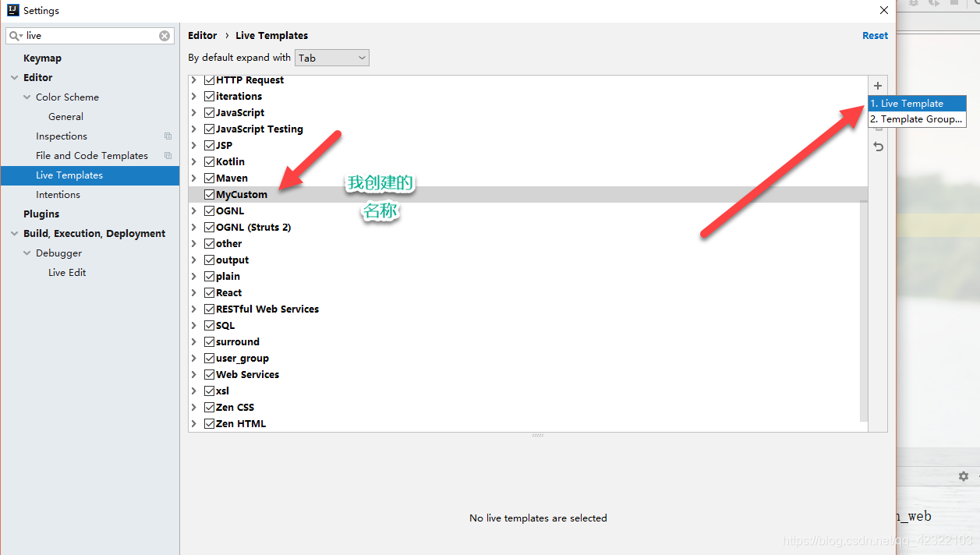Click the template list vertical scrollbar
This screenshot has width=980, height=555.
(x=863, y=310)
